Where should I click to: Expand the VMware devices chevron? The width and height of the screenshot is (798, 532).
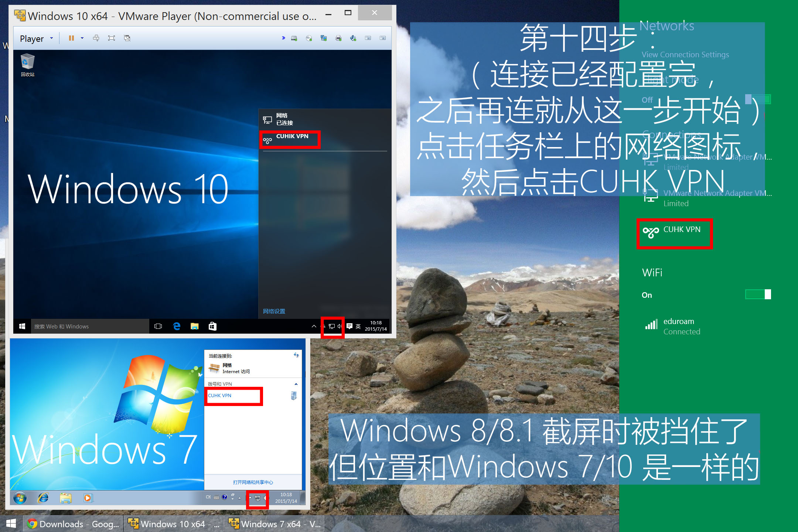pyautogui.click(x=283, y=38)
